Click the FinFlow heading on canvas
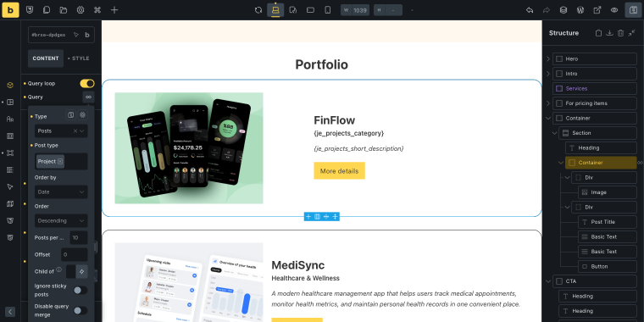 point(335,120)
